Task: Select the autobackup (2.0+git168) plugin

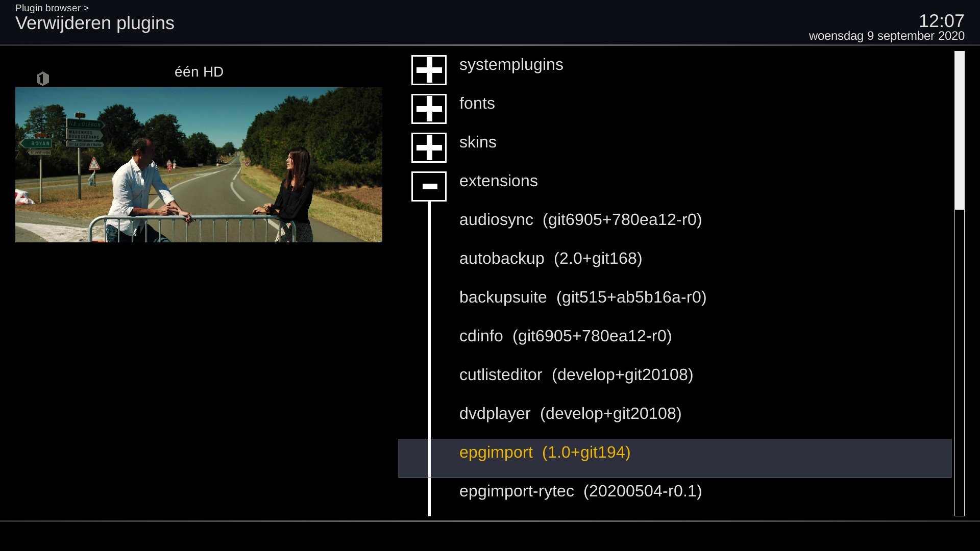Action: point(550,259)
